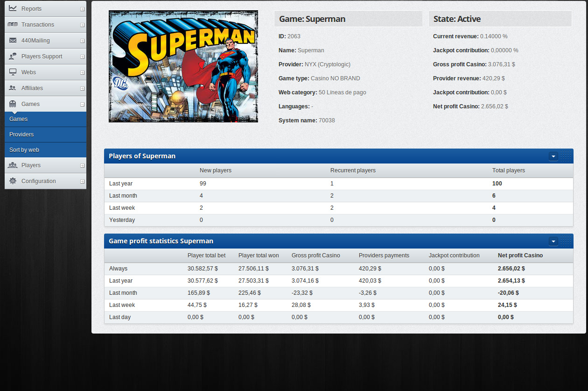Viewport: 588px width, 391px height.
Task: Click the Superman game cover image
Action: coord(183,66)
